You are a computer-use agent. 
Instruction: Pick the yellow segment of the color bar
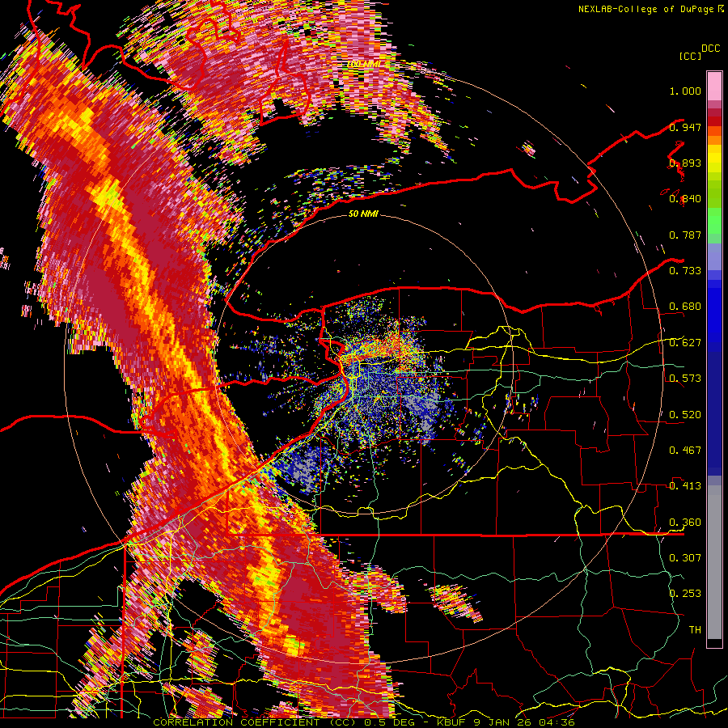[x=714, y=159]
